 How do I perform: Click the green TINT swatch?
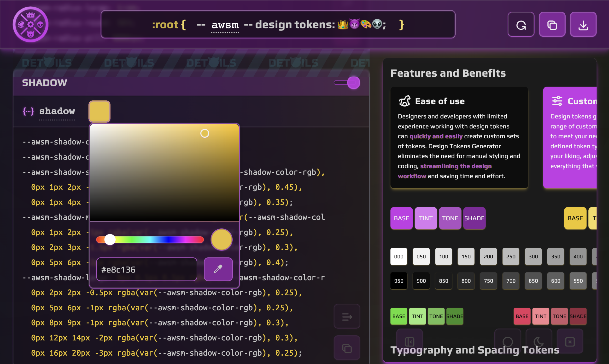(417, 316)
